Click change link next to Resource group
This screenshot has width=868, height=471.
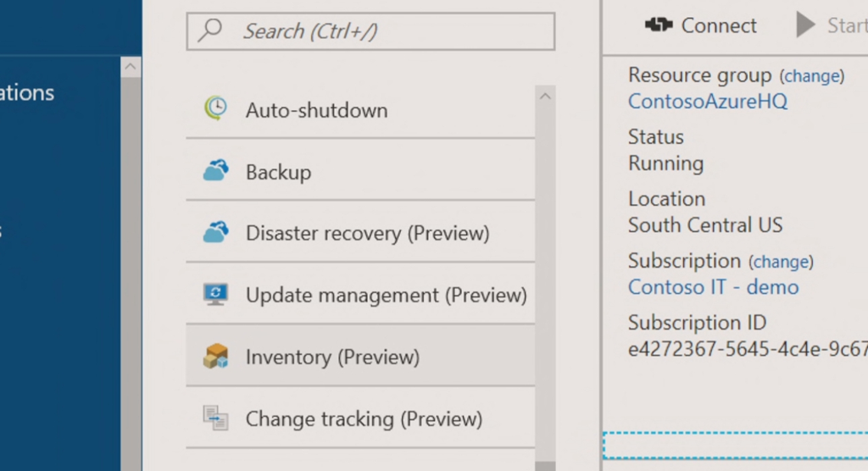tap(811, 76)
